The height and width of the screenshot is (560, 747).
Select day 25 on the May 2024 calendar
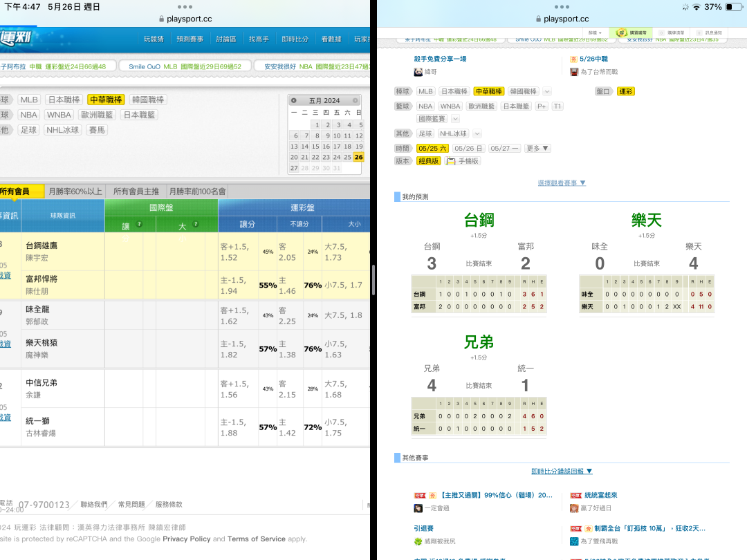[x=347, y=157]
